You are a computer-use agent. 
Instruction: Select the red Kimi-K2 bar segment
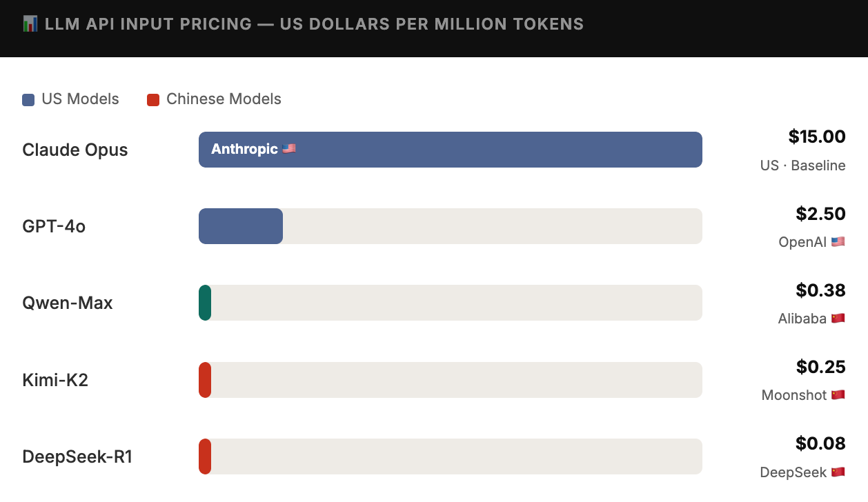coord(205,380)
